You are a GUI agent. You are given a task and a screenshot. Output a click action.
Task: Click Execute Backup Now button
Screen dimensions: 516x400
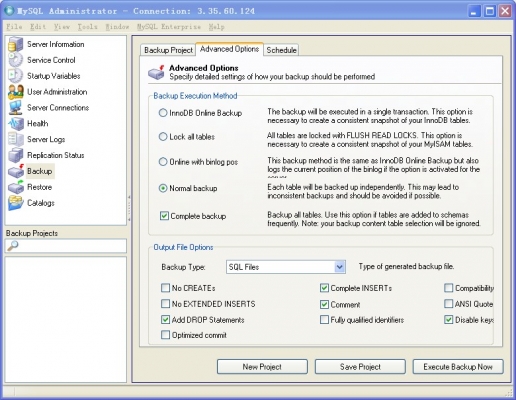458,367
